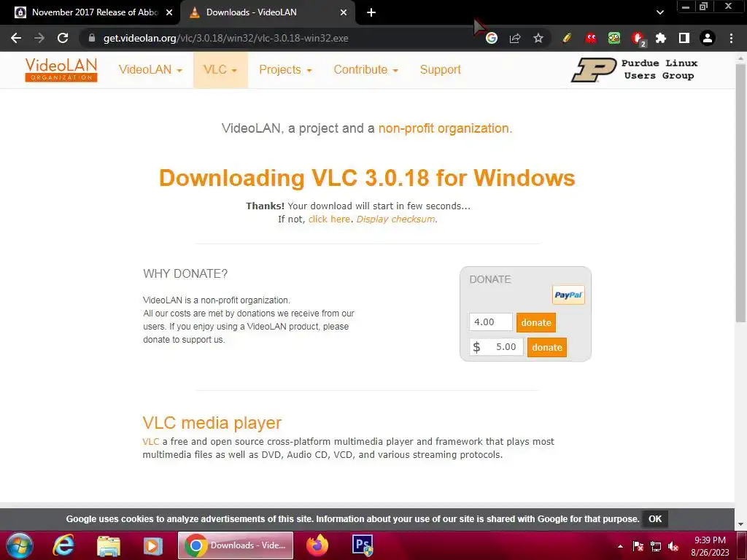
Task: Open Windows Explorer from the taskbar
Action: [x=109, y=545]
